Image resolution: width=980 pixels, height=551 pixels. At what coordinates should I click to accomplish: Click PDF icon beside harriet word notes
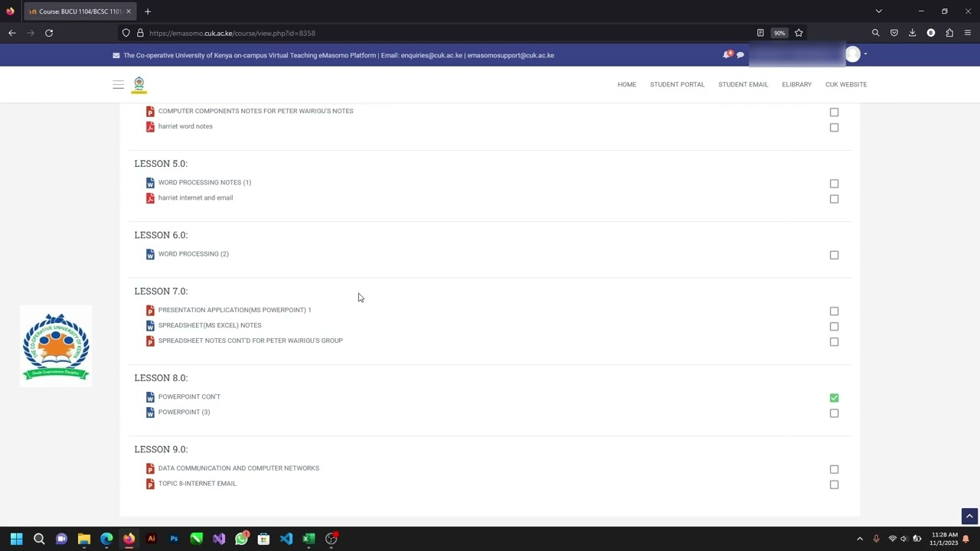click(x=150, y=127)
